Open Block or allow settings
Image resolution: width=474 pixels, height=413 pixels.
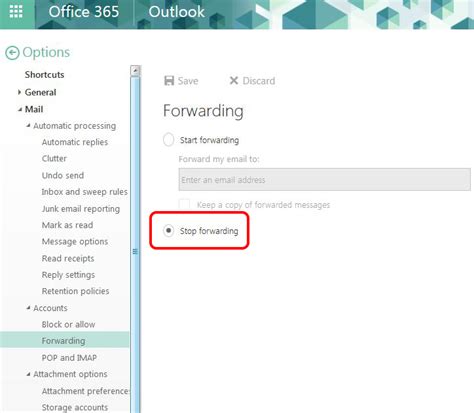point(68,324)
